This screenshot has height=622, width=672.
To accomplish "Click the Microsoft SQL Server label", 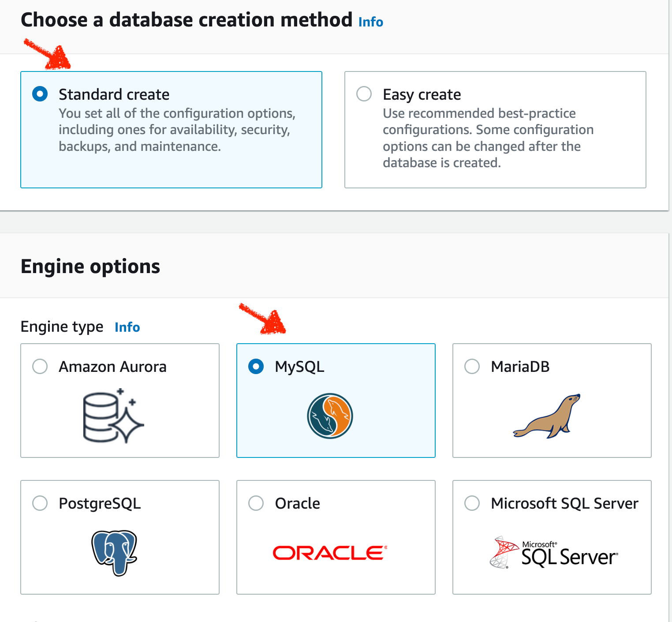I will pos(564,503).
